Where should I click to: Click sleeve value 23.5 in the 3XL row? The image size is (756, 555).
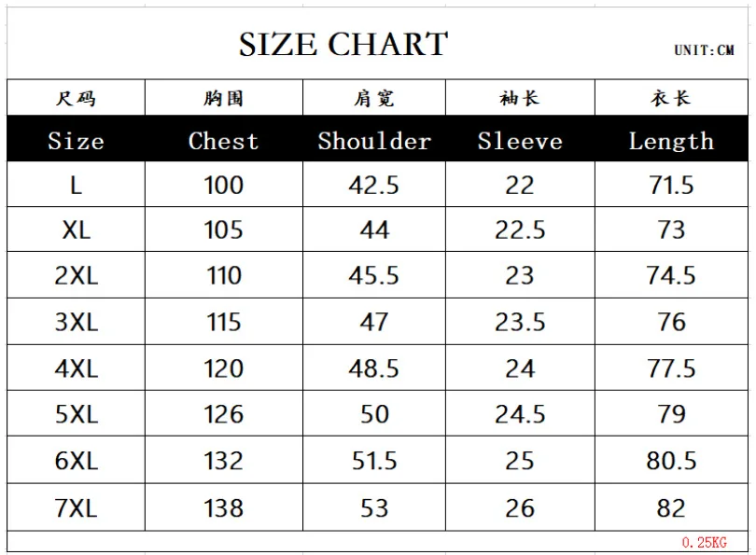coord(520,322)
